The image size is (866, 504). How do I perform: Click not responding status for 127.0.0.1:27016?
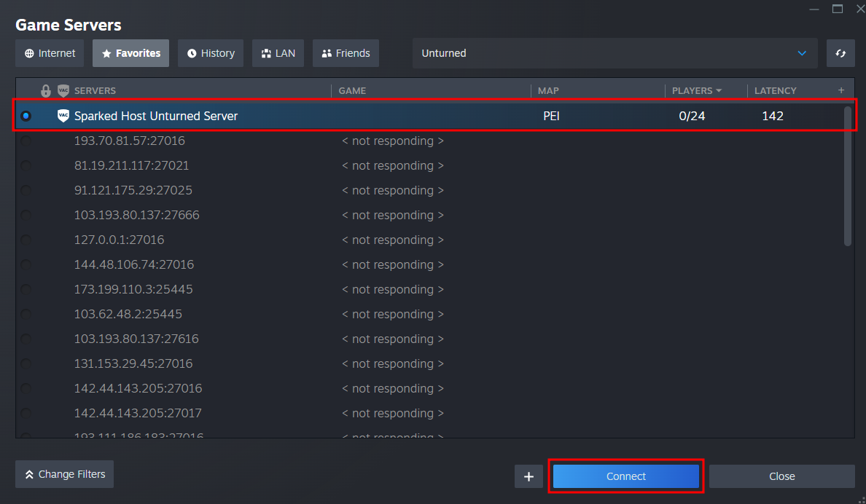point(393,240)
